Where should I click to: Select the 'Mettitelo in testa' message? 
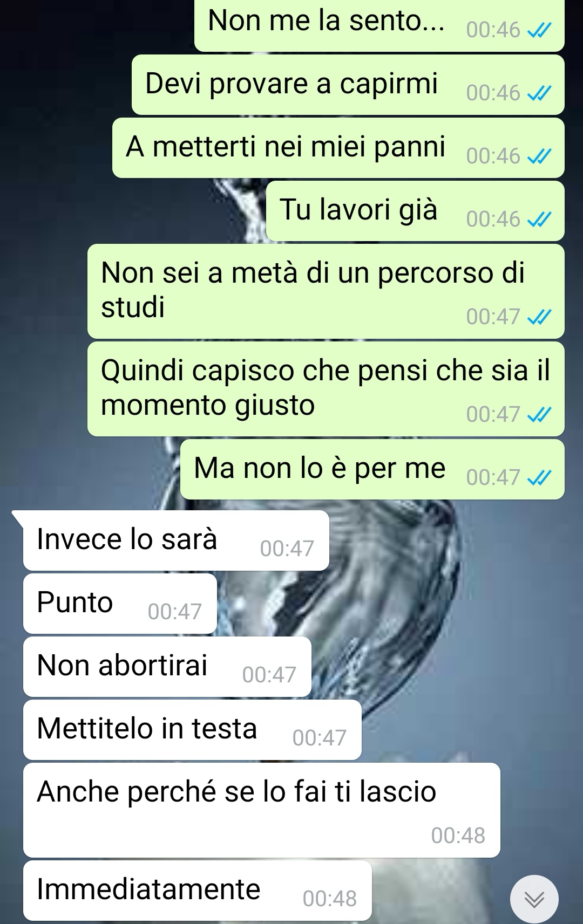pos(192,730)
